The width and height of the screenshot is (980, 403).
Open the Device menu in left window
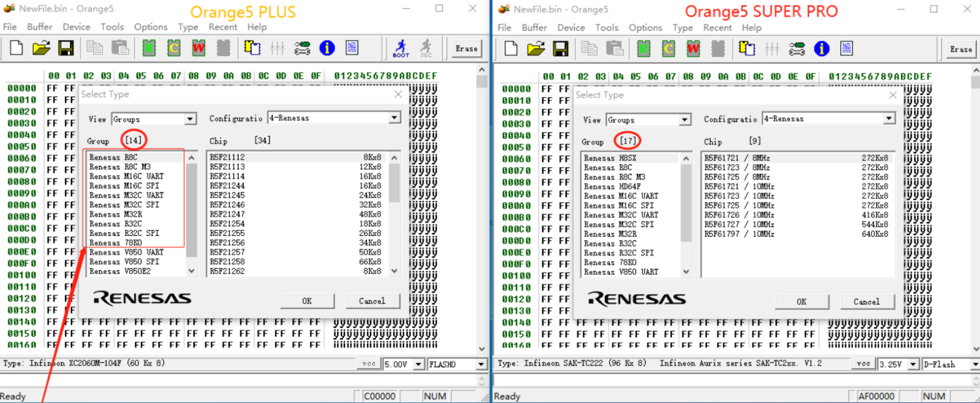[x=76, y=27]
